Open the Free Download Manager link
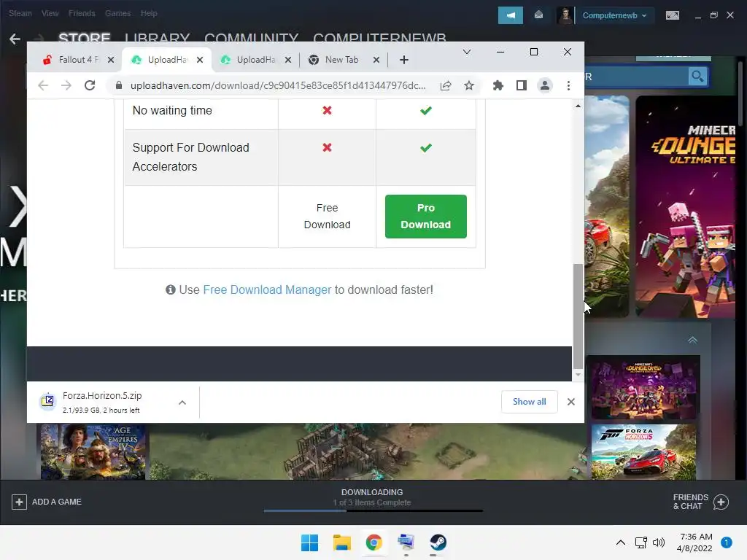Screen dimensions: 747x560 (x=267, y=289)
